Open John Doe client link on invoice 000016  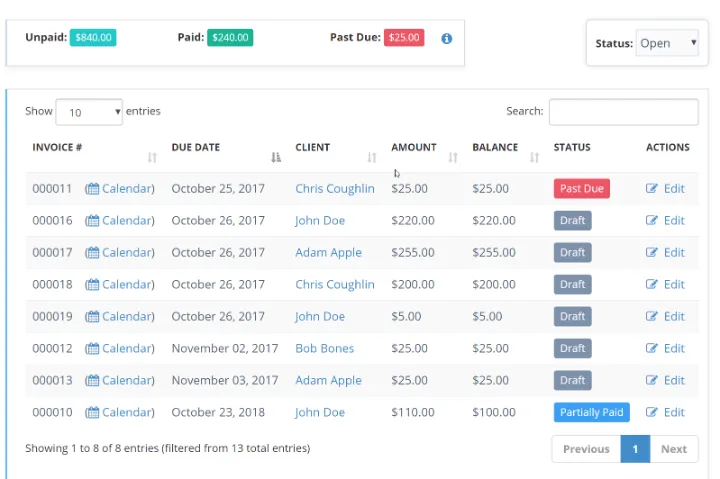(x=320, y=220)
